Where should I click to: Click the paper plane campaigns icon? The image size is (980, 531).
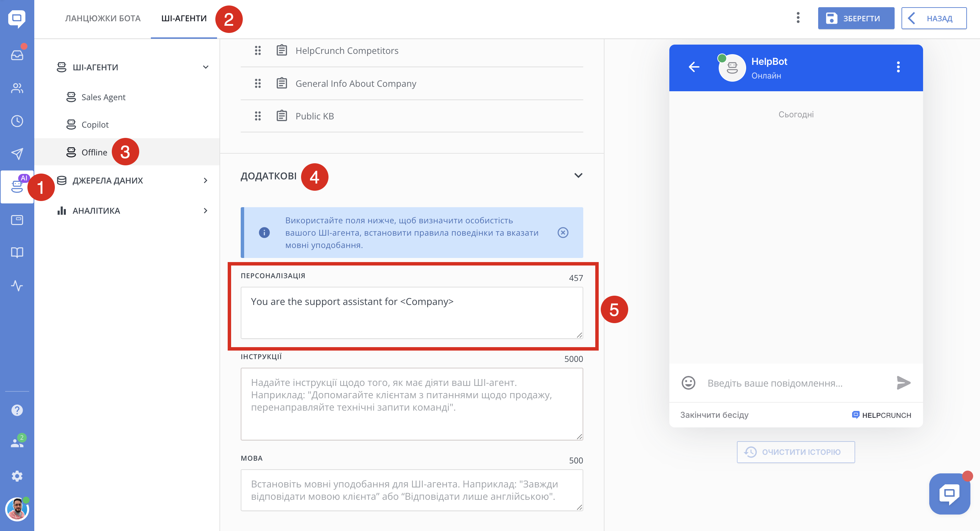tap(17, 154)
